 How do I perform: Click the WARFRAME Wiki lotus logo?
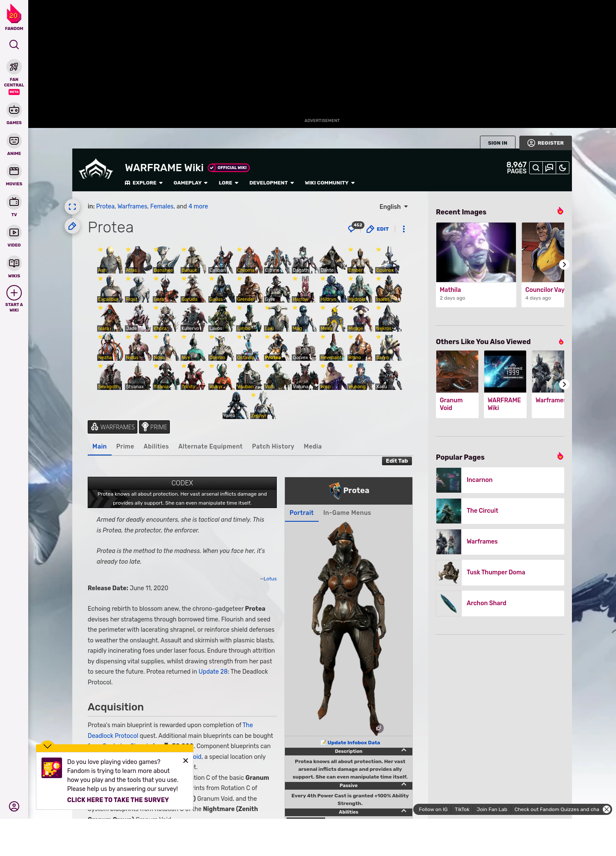96,169
